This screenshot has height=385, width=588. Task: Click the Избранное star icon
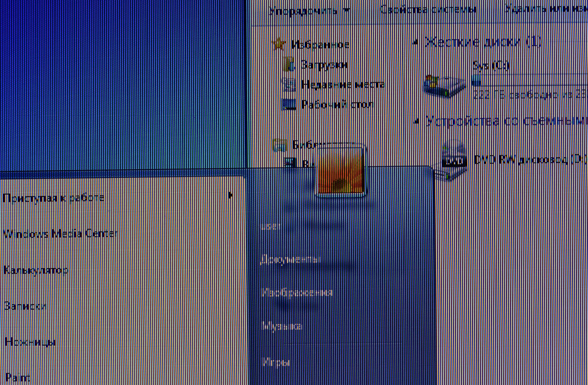tap(280, 44)
